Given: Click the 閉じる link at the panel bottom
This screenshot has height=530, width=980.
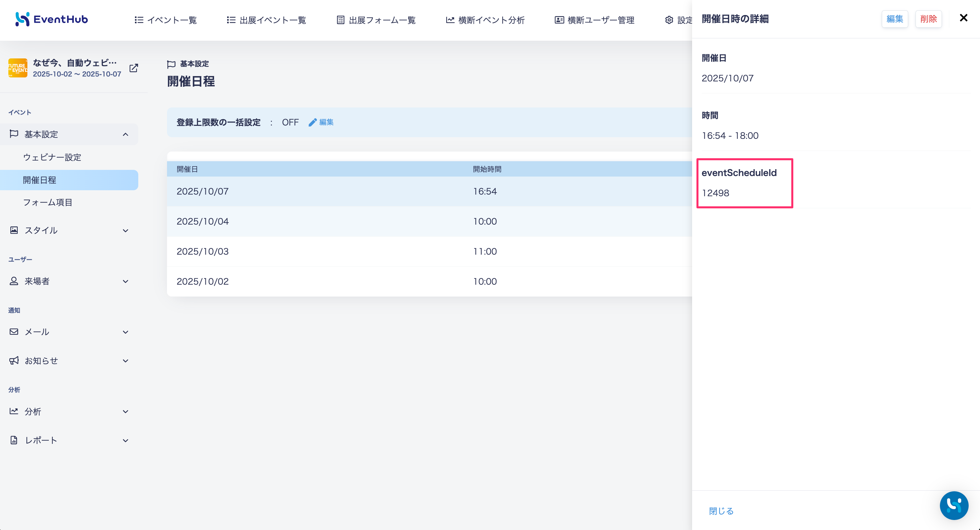Looking at the screenshot, I should (x=721, y=511).
